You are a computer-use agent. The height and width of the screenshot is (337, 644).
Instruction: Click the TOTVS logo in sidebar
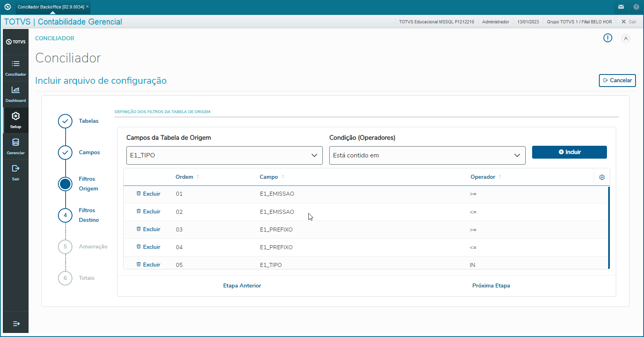tap(16, 42)
